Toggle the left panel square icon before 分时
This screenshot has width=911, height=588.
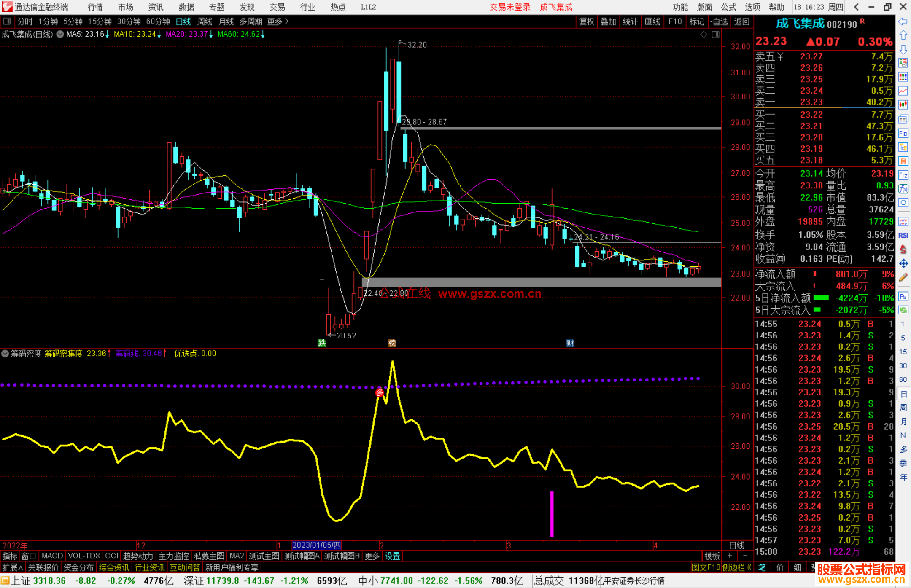[x=7, y=21]
